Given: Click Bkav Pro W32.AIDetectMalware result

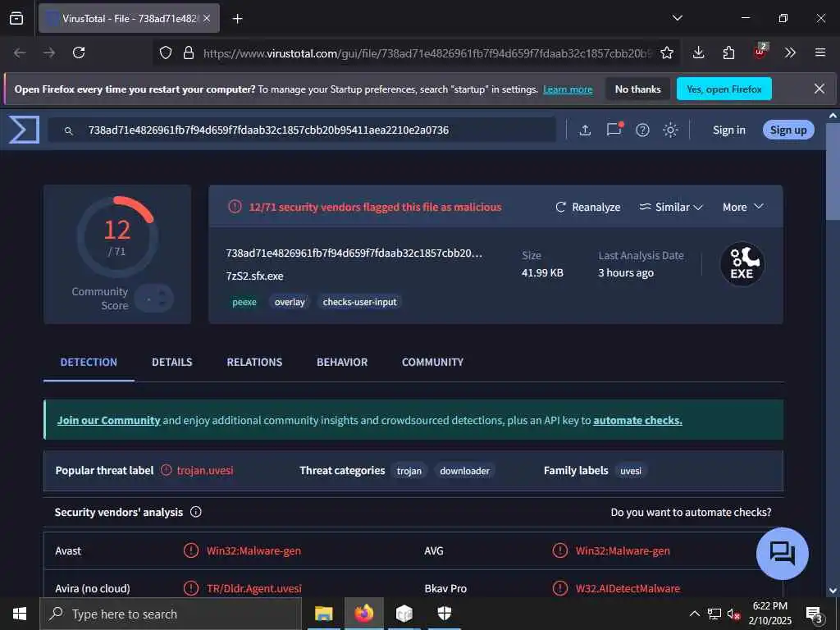Looking at the screenshot, I should 628,589.
